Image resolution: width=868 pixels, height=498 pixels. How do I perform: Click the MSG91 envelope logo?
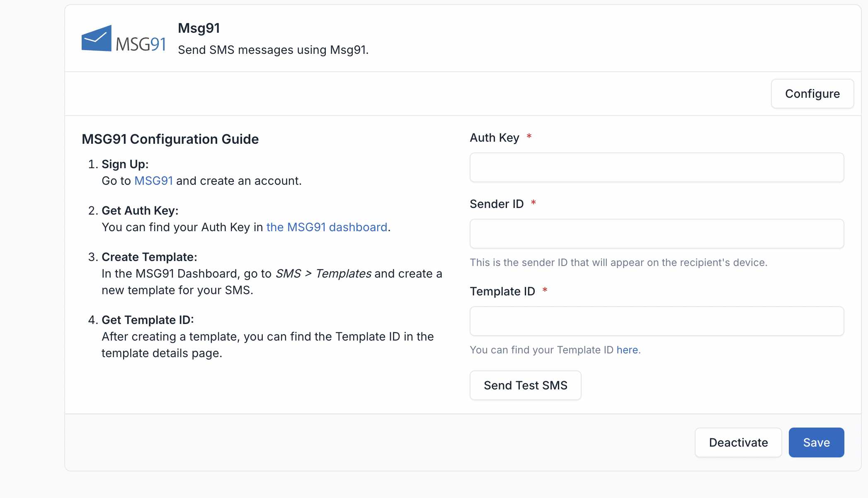pos(124,39)
